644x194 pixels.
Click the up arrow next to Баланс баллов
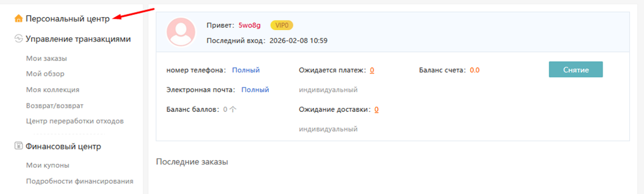(x=233, y=109)
